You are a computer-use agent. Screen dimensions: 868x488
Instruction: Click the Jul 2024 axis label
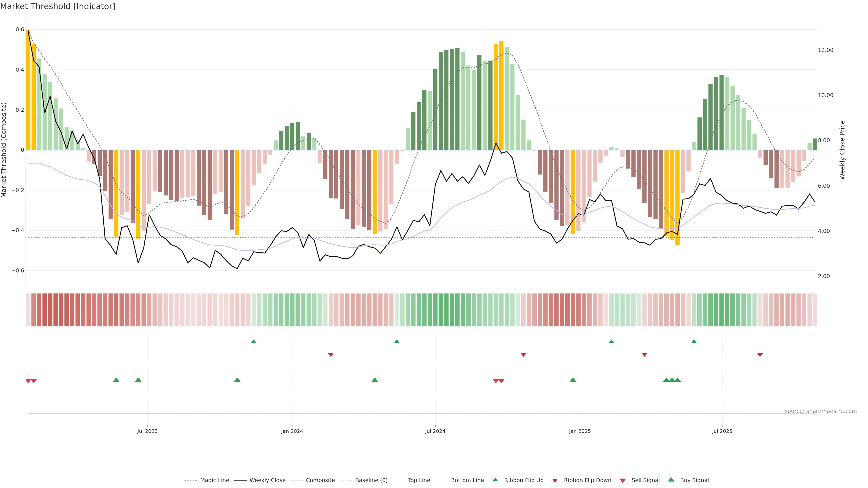point(435,431)
